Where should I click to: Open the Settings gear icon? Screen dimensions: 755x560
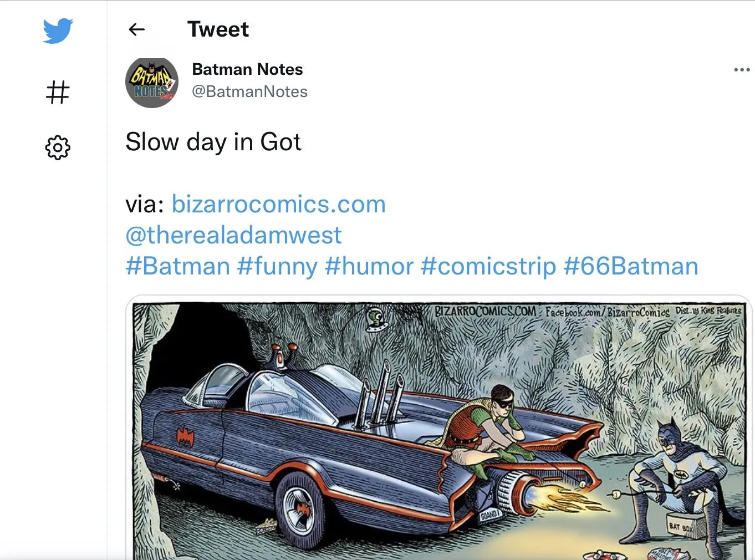58,147
